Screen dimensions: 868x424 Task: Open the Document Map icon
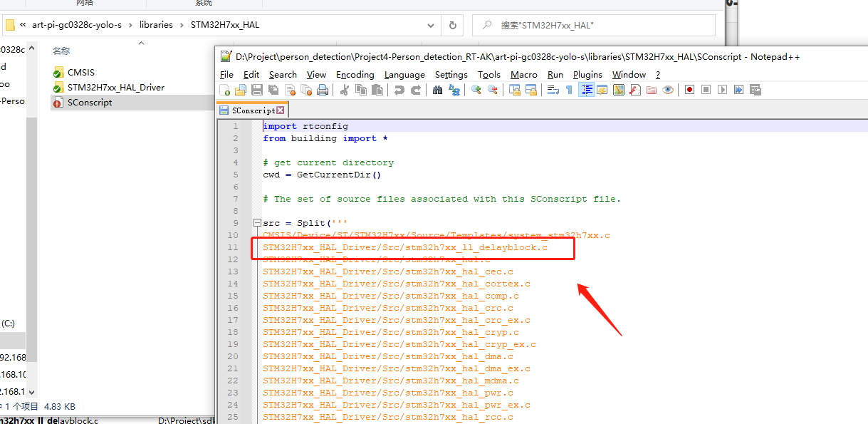click(619, 90)
